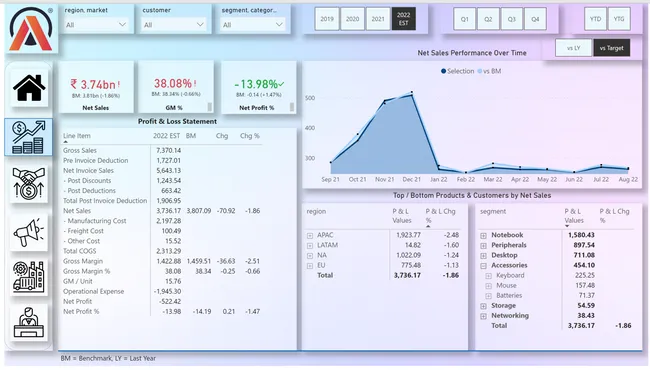Sort by Line Item column header
Image resolution: width=650 pixels, height=370 pixels.
[x=77, y=136]
